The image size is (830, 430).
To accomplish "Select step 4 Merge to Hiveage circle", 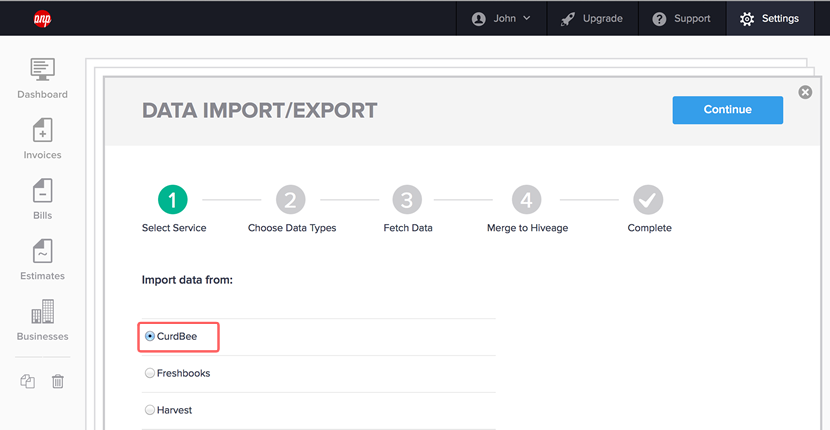I will click(526, 200).
